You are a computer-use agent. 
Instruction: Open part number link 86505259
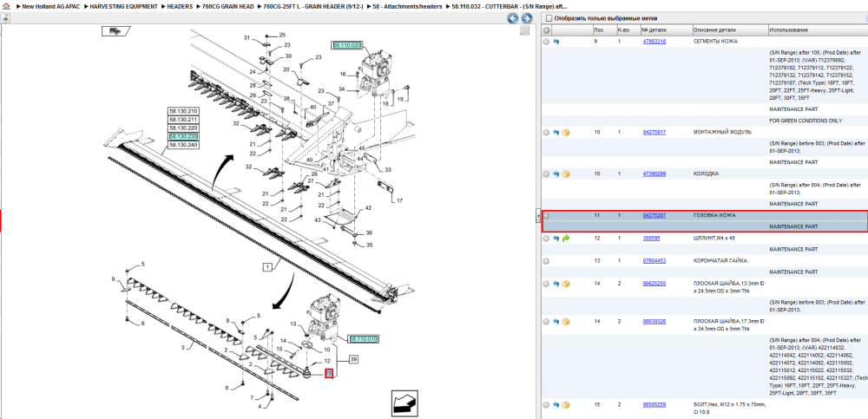[654, 405]
